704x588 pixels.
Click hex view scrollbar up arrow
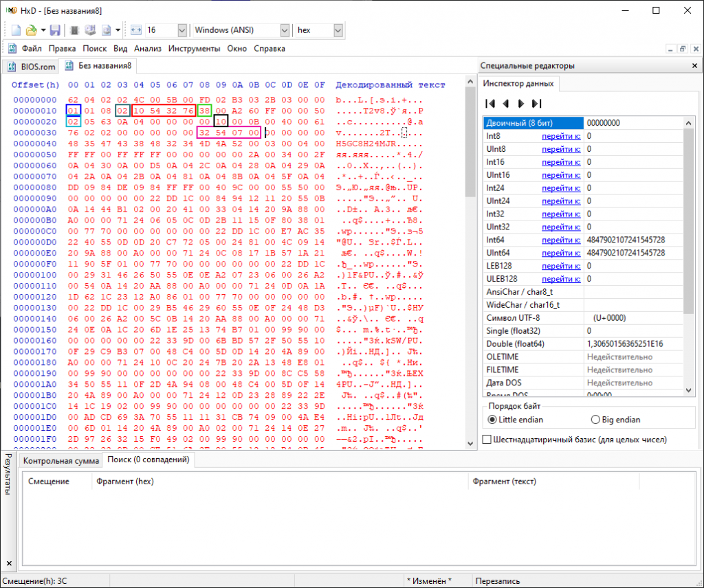470,82
